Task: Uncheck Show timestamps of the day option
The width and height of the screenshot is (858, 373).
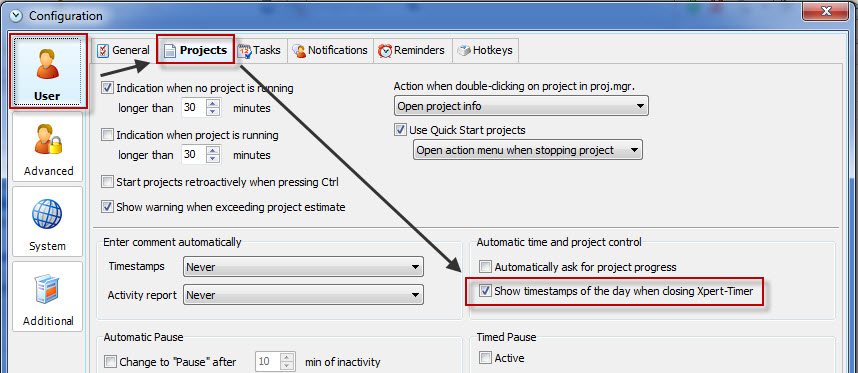Action: pos(485,291)
